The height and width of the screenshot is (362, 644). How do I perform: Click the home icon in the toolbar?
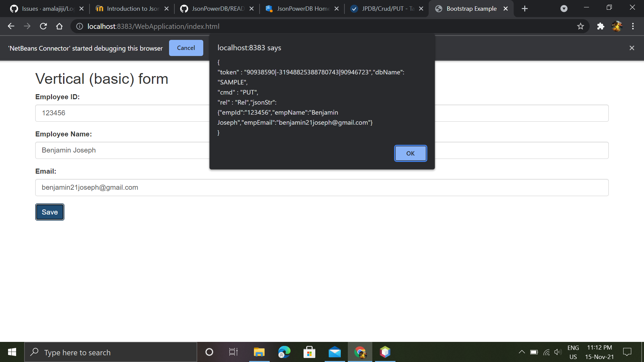click(x=59, y=26)
